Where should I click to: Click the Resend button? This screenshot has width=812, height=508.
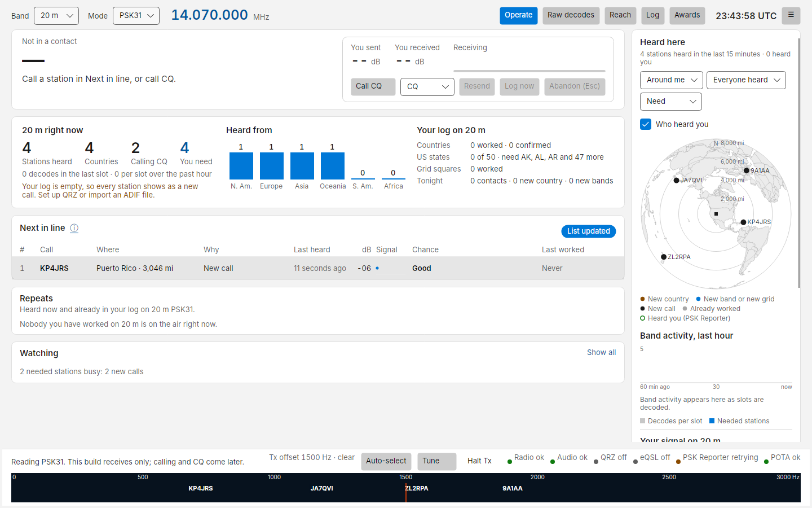tap(477, 86)
